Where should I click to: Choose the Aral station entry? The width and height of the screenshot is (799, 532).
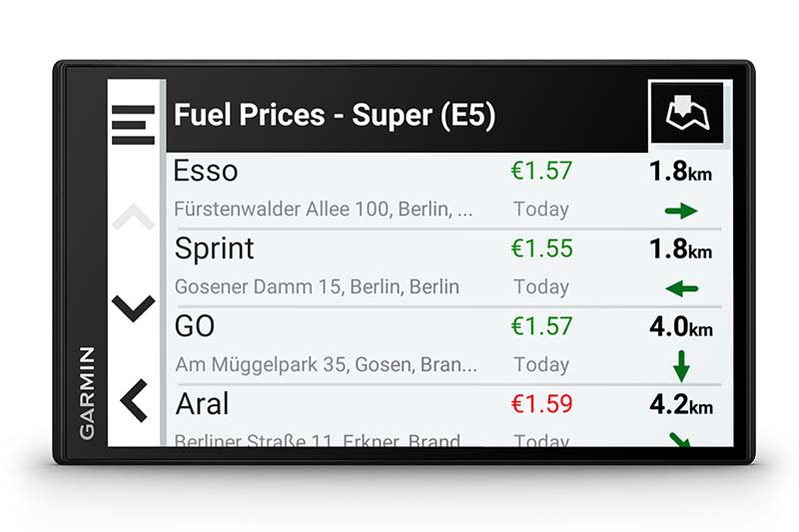click(202, 404)
